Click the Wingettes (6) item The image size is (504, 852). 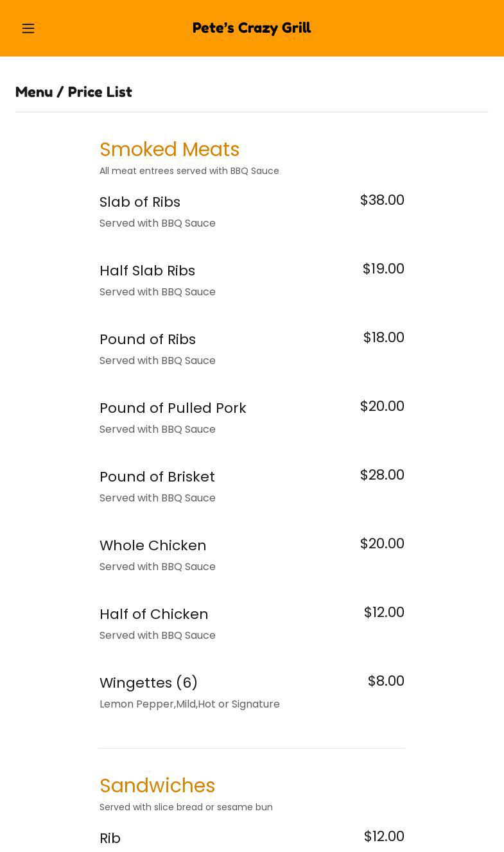coord(148,683)
